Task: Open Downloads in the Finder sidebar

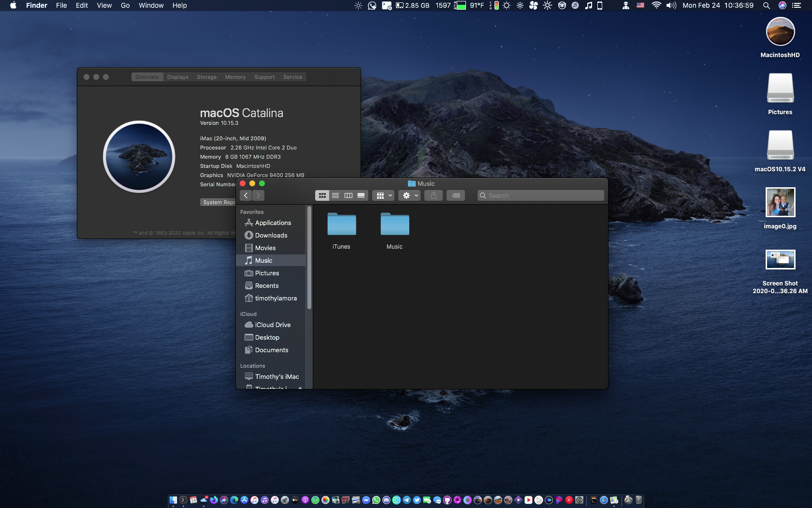Action: pyautogui.click(x=271, y=235)
